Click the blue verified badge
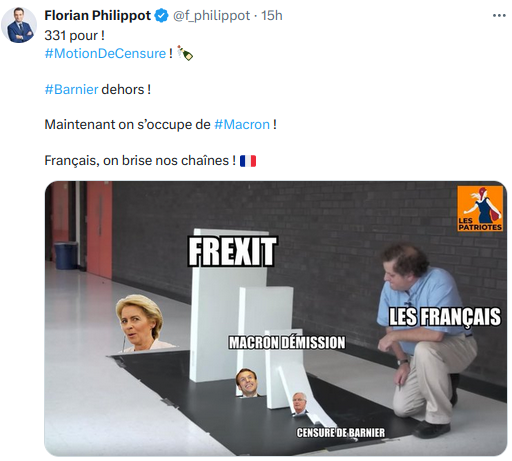Viewport: 512px width, 461px height. tap(162, 16)
